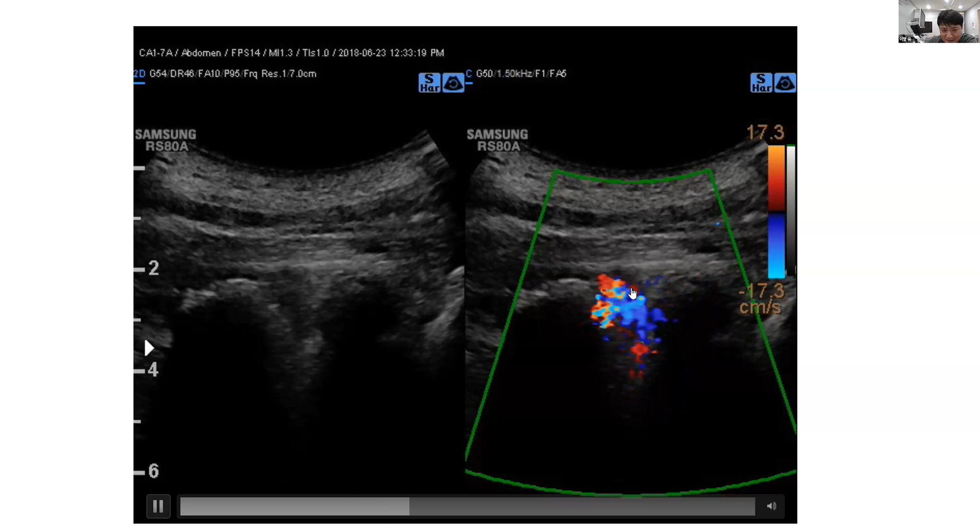Click the white focus arrow on depth scale
980x532 pixels.
click(149, 348)
